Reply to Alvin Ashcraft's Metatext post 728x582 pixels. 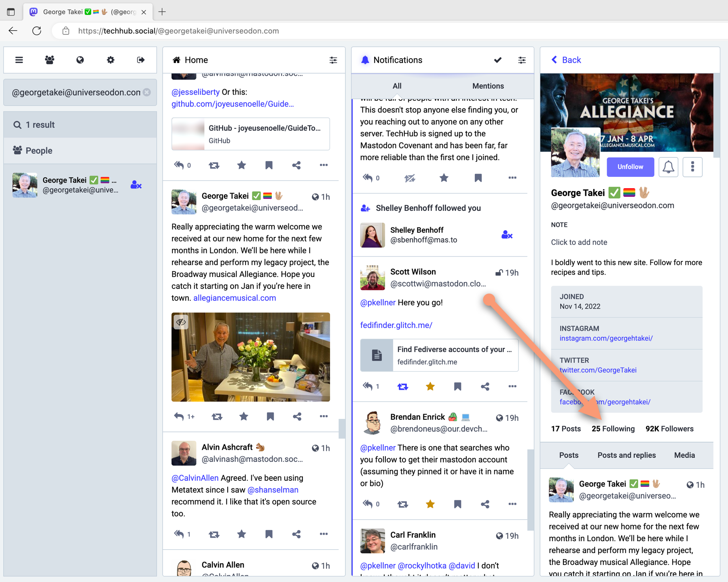pos(179,534)
